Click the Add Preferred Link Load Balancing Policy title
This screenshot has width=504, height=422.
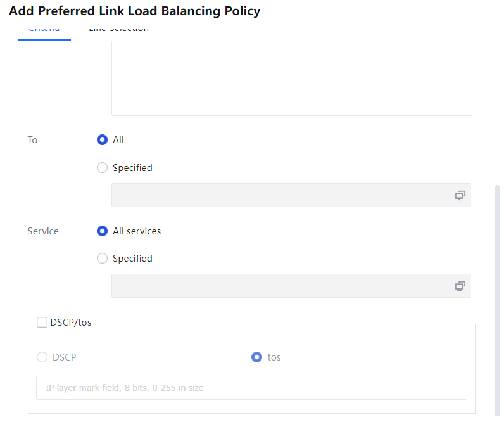[x=134, y=11]
